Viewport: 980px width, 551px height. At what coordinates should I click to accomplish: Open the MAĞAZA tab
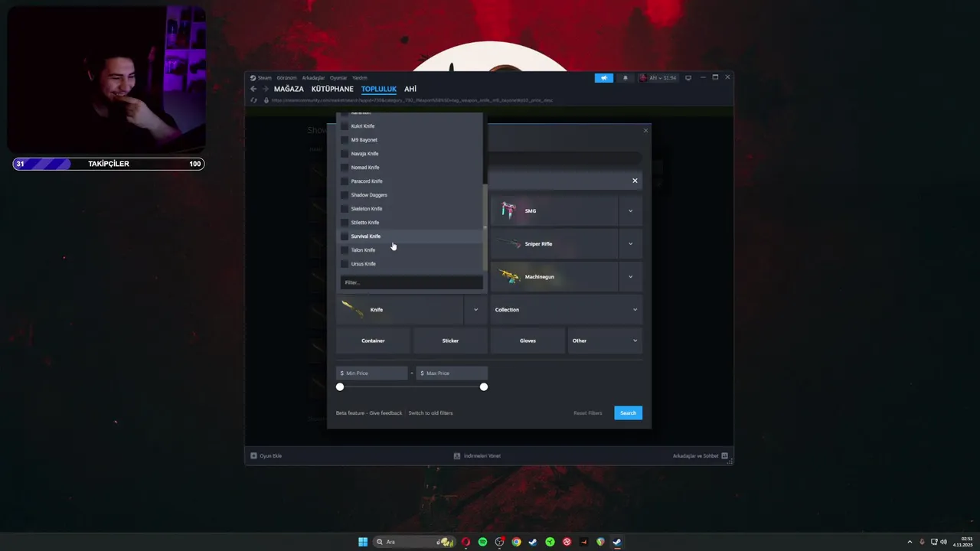pos(289,90)
